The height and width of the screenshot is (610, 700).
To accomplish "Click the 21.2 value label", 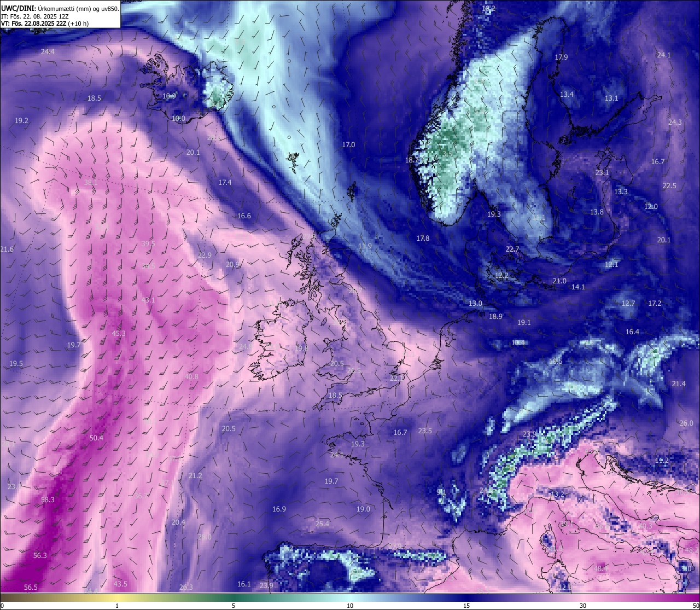I will (195, 476).
